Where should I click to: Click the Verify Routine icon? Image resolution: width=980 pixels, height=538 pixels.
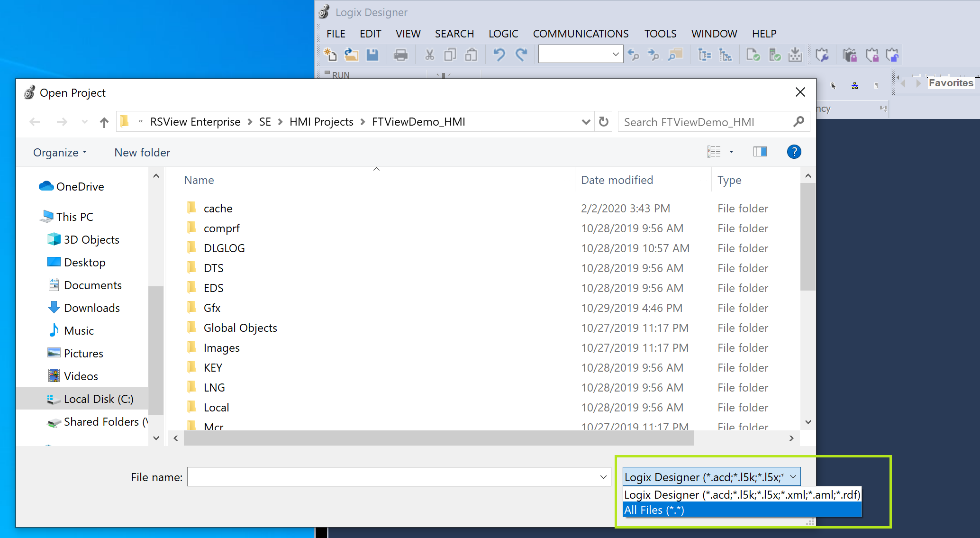[753, 55]
